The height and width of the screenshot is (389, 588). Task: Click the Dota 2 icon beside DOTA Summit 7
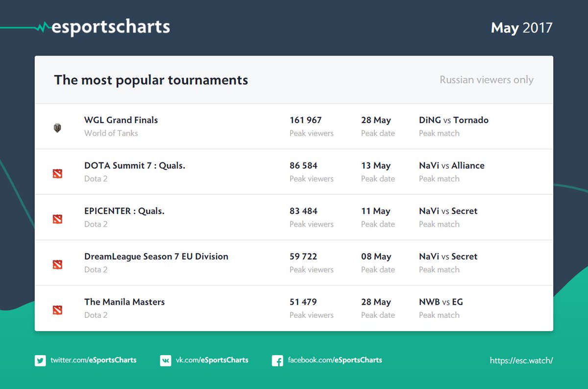point(57,174)
